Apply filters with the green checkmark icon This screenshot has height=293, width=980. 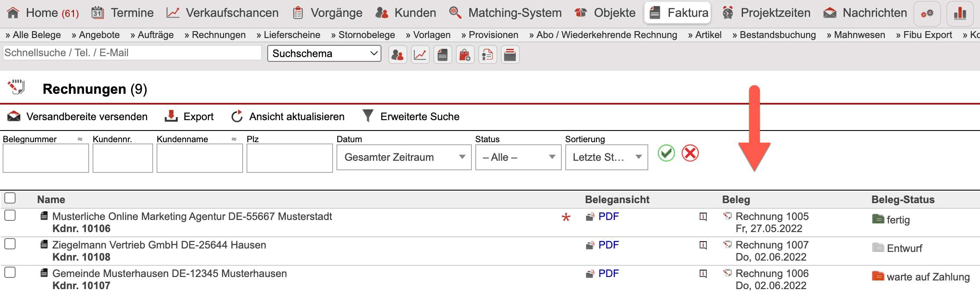point(666,153)
